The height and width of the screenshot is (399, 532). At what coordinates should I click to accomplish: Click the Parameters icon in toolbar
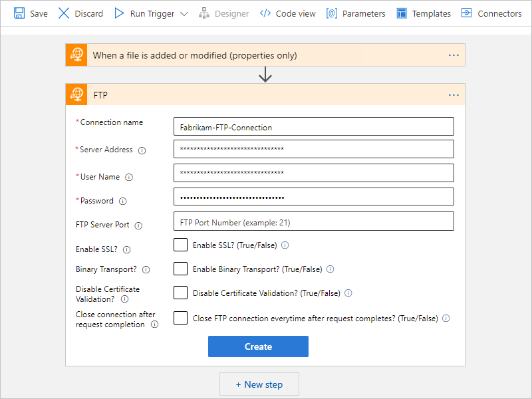(332, 13)
